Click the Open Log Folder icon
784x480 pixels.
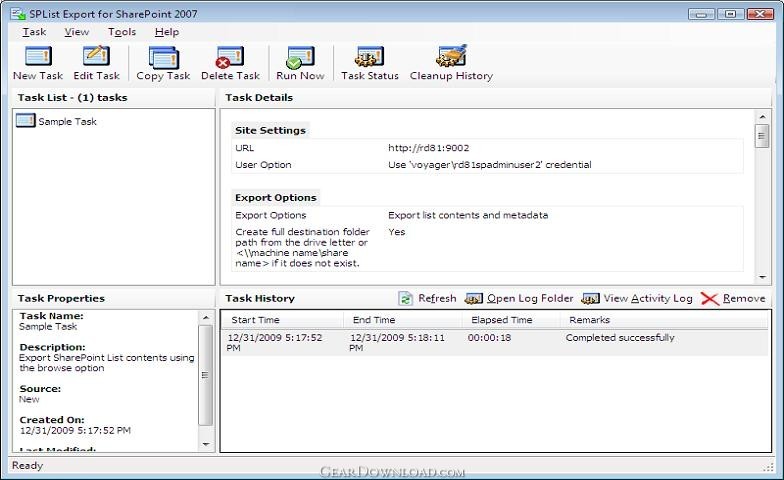click(474, 298)
